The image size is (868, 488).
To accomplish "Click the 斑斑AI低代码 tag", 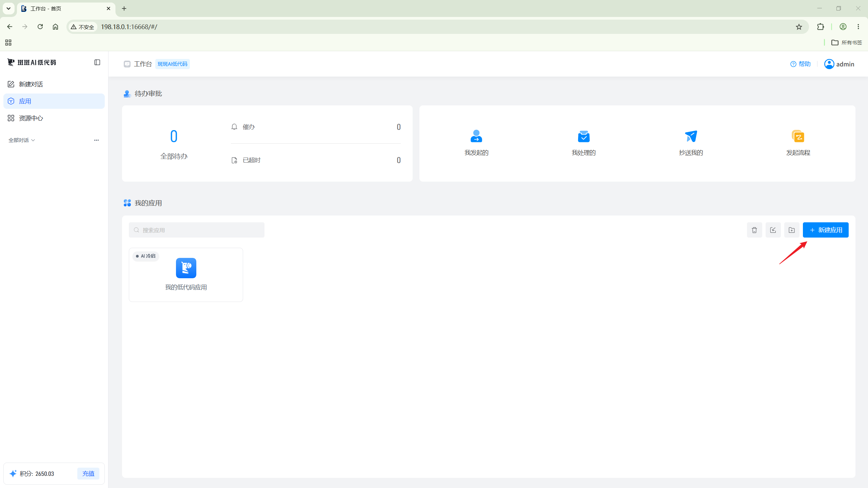I will [x=172, y=64].
